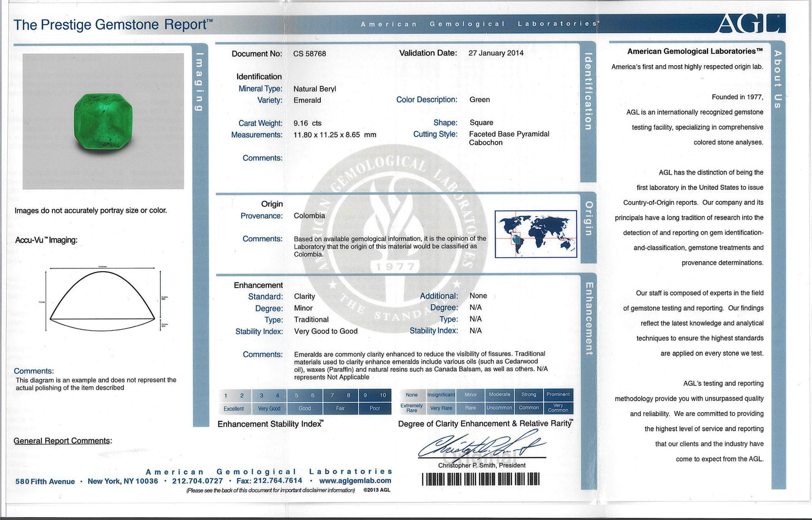Click the president's handwritten signature
Image resolution: width=812 pixels, height=520 pixels.
point(480,446)
